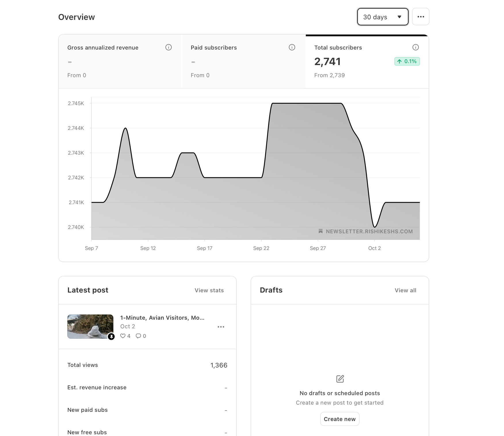Click the 2.740K y-axis label
Screen dimensions: 504x436
click(76, 227)
